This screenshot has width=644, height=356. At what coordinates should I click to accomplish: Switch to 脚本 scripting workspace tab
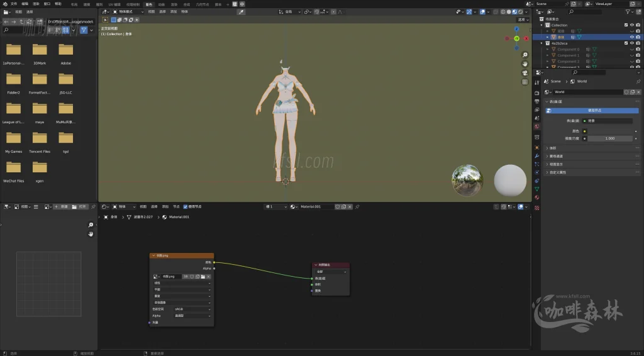click(218, 4)
